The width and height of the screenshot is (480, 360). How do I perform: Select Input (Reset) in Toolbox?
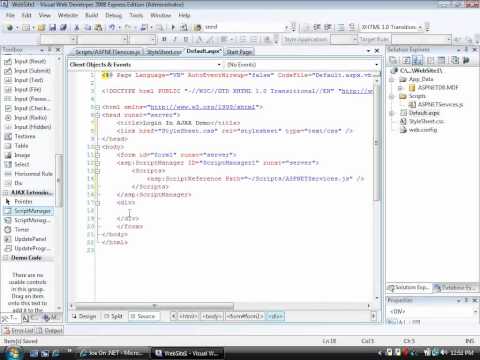click(28, 62)
